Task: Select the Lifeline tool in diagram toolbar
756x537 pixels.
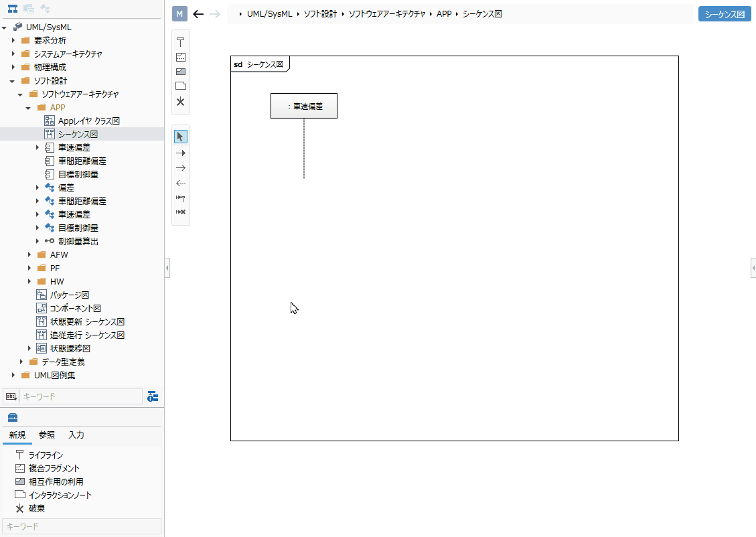Action: [180, 42]
